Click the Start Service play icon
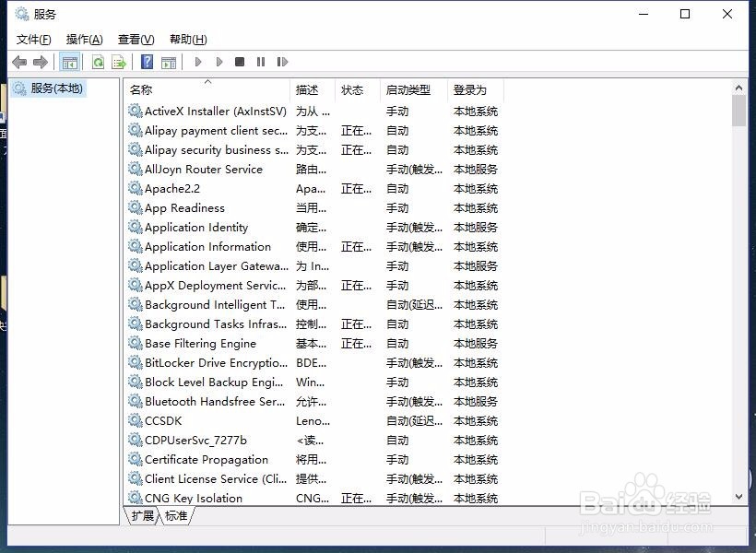This screenshot has height=553, width=756. [x=198, y=62]
